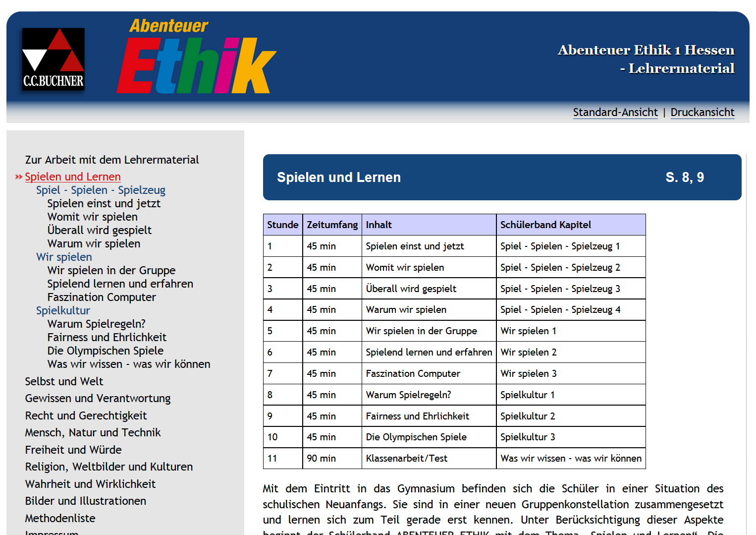756x535 pixels.
Task: Open 'Zur Arbeit mit dem Lehrermaterial'
Action: tap(112, 160)
